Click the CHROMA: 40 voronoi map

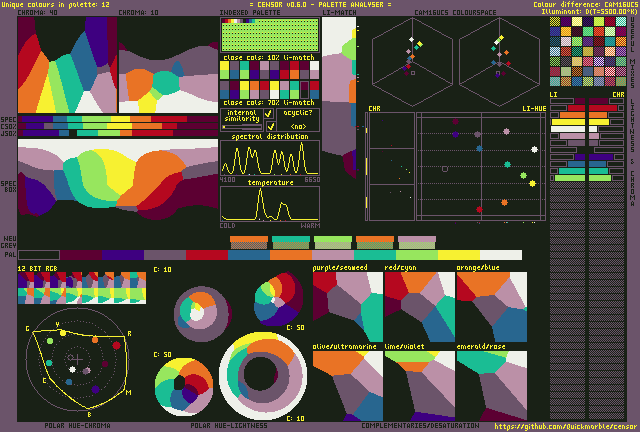(x=67, y=65)
